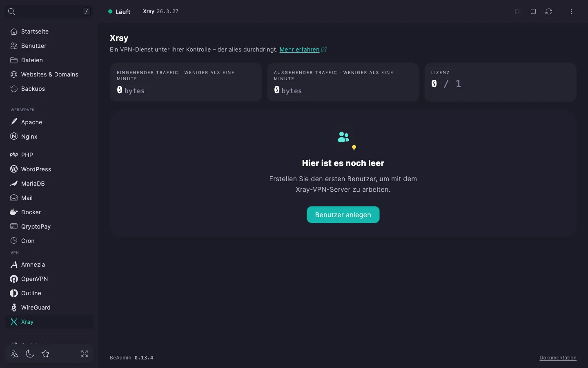
Task: Click the Apache feather icon
Action: (14, 122)
